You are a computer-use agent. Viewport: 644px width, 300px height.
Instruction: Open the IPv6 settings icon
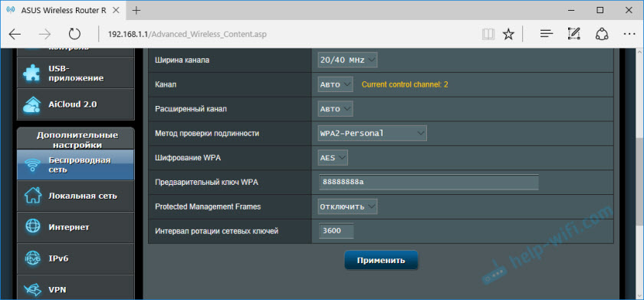click(32, 259)
